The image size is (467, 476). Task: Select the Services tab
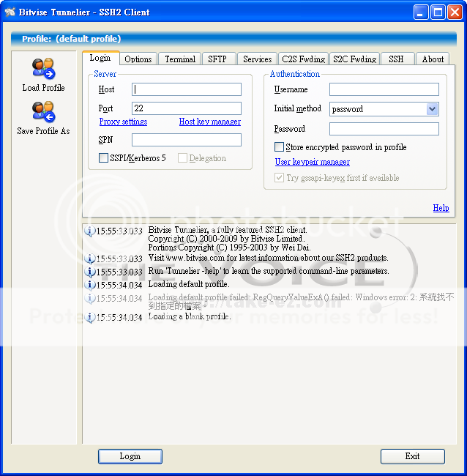(x=258, y=59)
